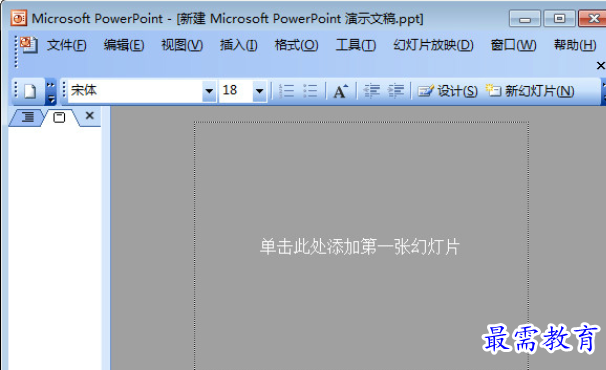This screenshot has height=370, width=606.
Task: Increase the paragraph indent
Action: (x=396, y=91)
